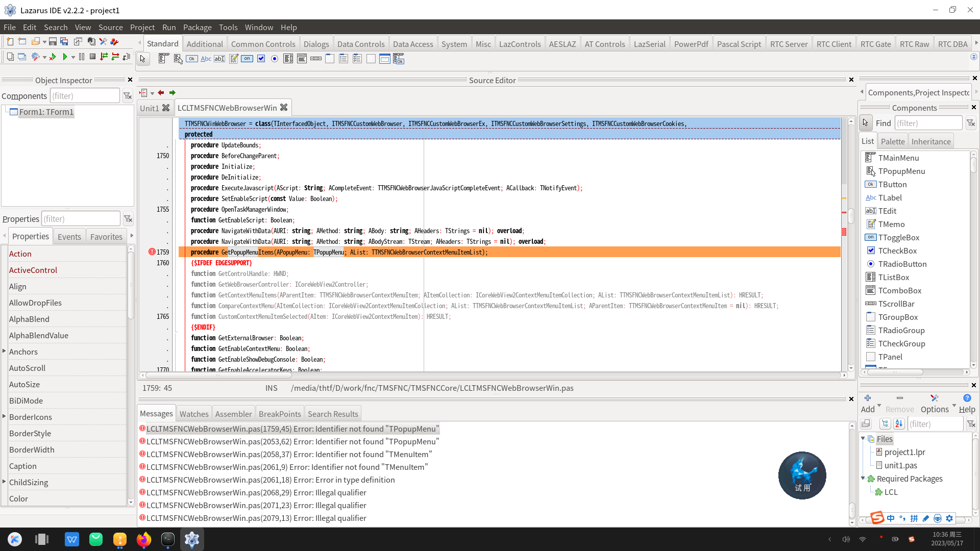Click the New Form toolbar icon
Screen dimensions: 980x551
pyautogui.click(x=22, y=42)
